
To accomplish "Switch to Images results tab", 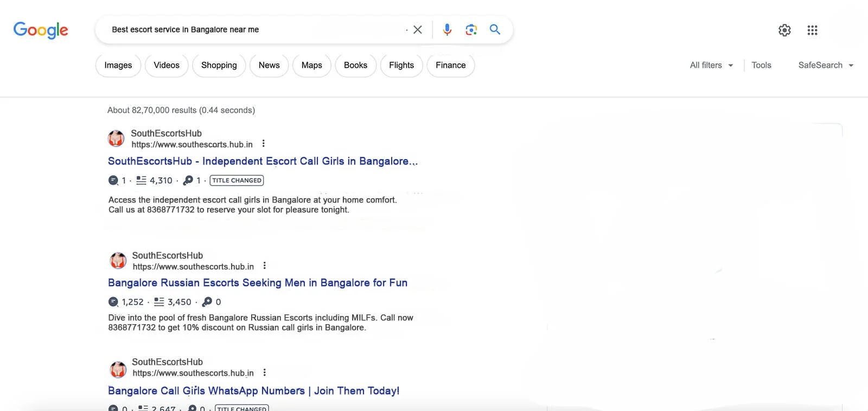I will 118,65.
